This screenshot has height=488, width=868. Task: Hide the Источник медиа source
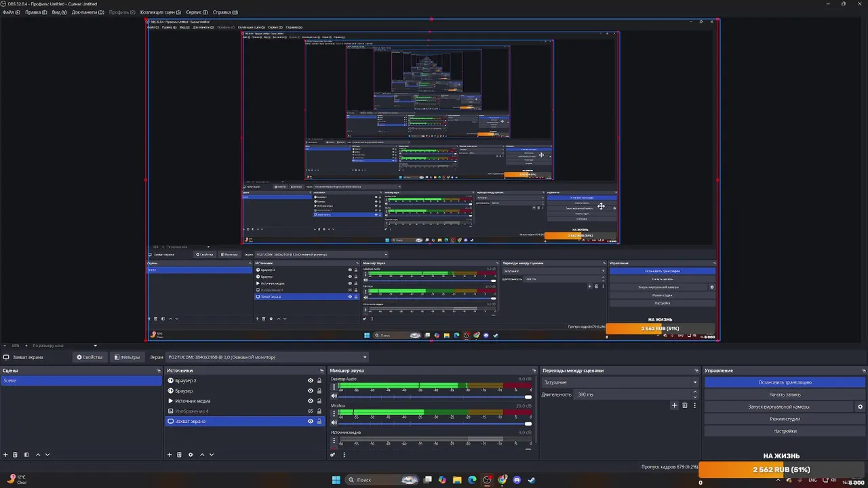pos(311,401)
